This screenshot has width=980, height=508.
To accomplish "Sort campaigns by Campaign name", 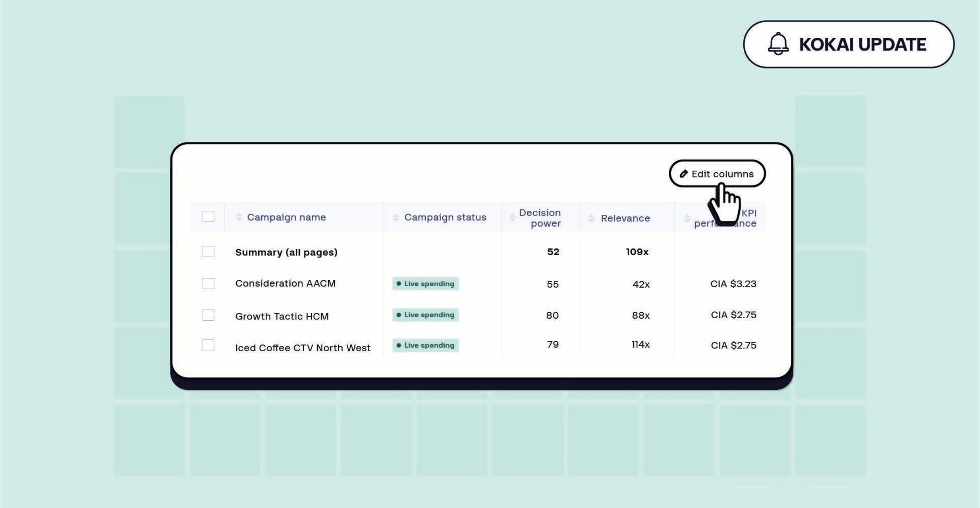I will point(287,217).
